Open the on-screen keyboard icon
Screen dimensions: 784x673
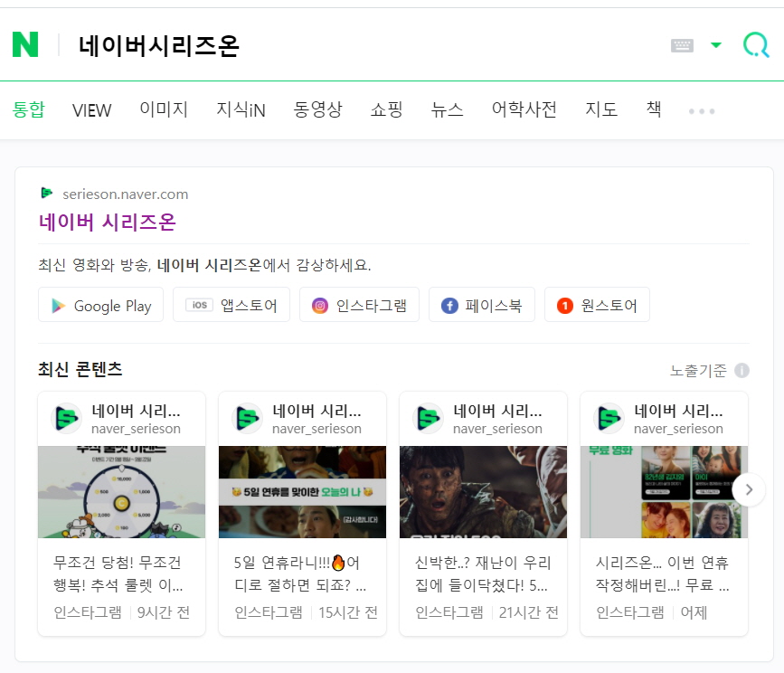(x=682, y=45)
